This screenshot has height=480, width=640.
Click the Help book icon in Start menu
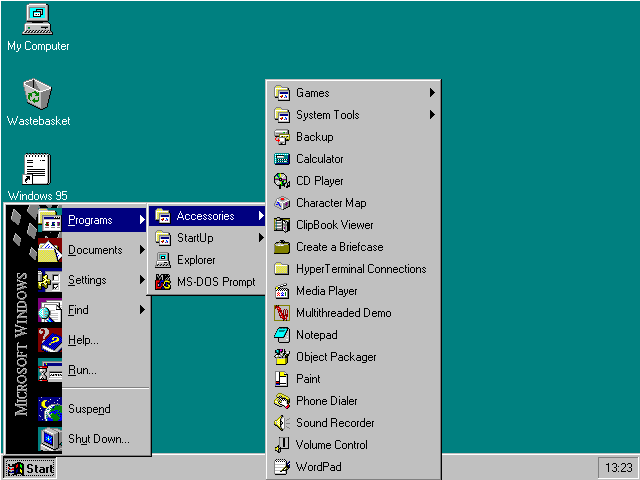point(50,340)
